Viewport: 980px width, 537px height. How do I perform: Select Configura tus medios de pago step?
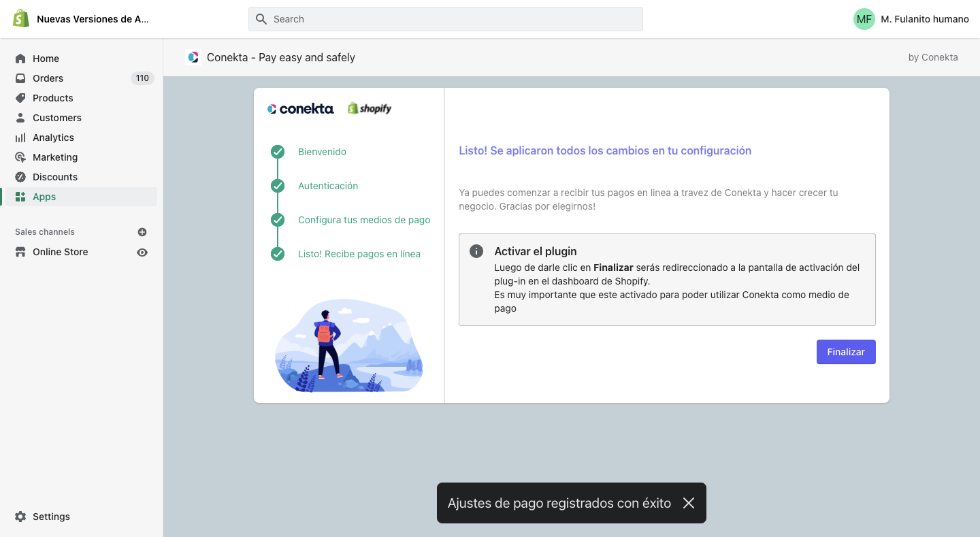tap(364, 220)
